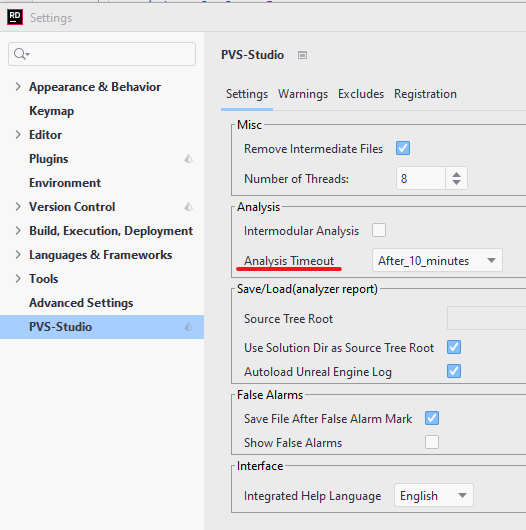Open the Analysis Timeout dropdown
The height and width of the screenshot is (530, 526).
437,260
